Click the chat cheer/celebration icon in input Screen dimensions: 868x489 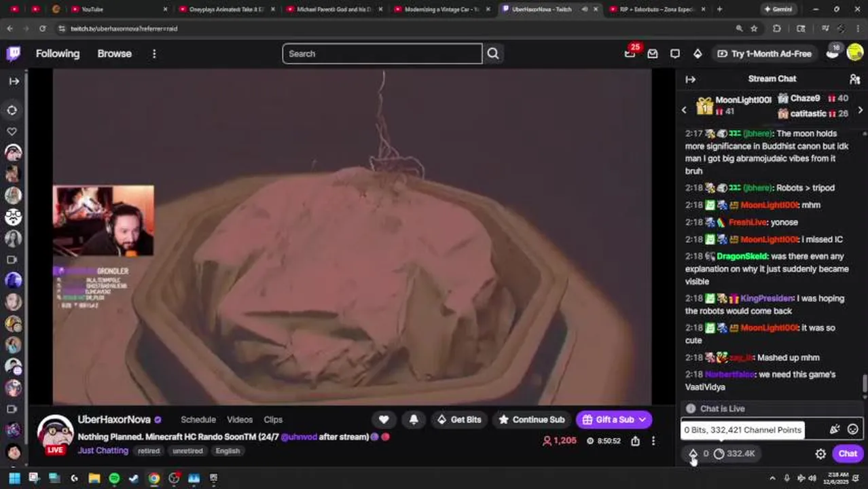[835, 429]
